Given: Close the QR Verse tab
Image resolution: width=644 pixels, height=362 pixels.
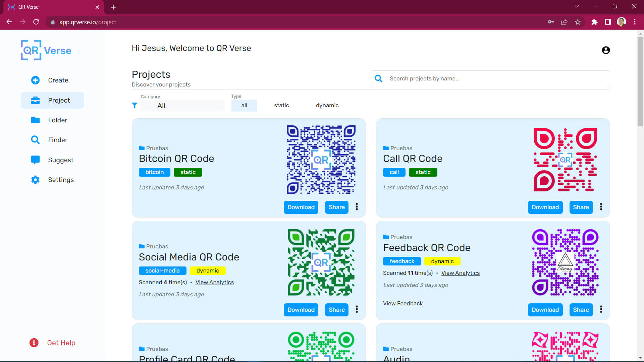Looking at the screenshot, I should point(97,7).
